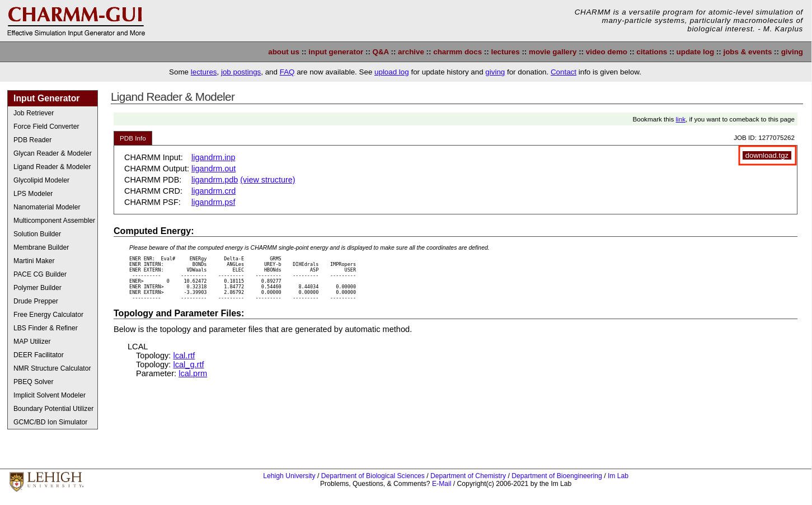The image size is (812, 505).
Task: Open DEER Facilitator in sidebar
Action: point(53,355)
